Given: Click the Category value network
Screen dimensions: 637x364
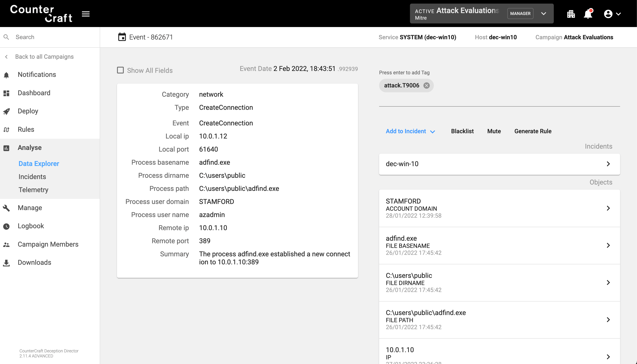Looking at the screenshot, I should point(211,94).
